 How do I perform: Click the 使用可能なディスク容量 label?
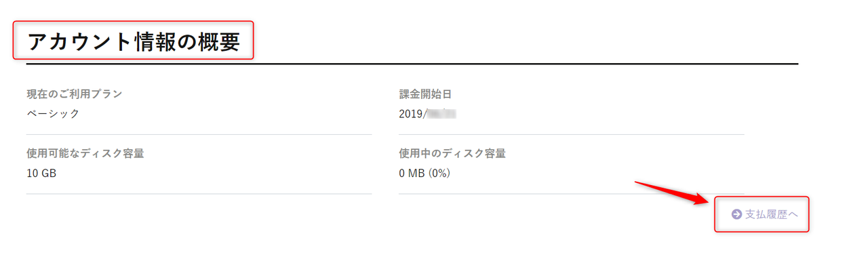85,153
